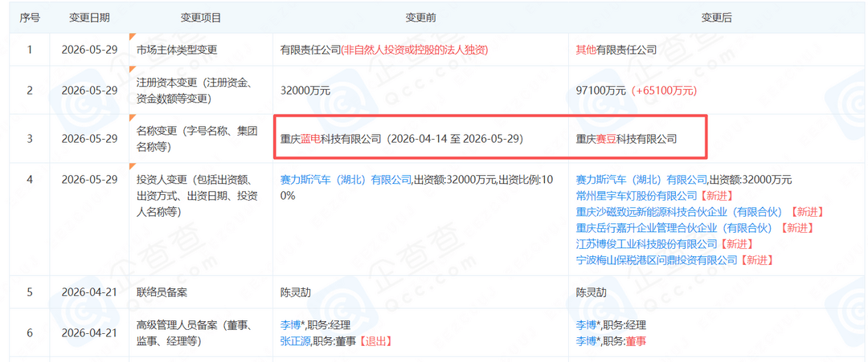Screen dimensions: 868x362
Task: Click 有限责任公司(非自然人投资或控股的法人独资) text
Action: point(383,50)
